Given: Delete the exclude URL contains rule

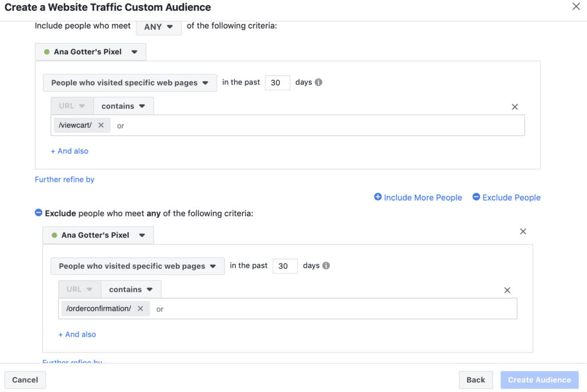Looking at the screenshot, I should click(507, 290).
